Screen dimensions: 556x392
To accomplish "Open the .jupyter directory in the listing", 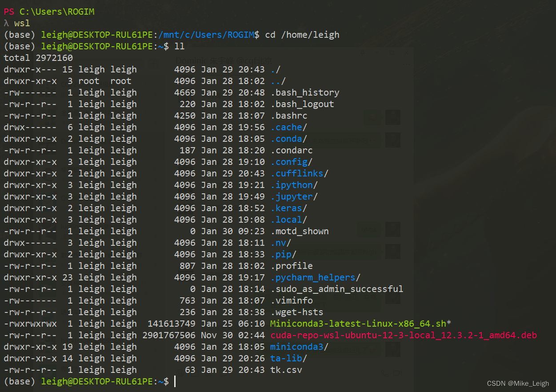I will (x=294, y=196).
